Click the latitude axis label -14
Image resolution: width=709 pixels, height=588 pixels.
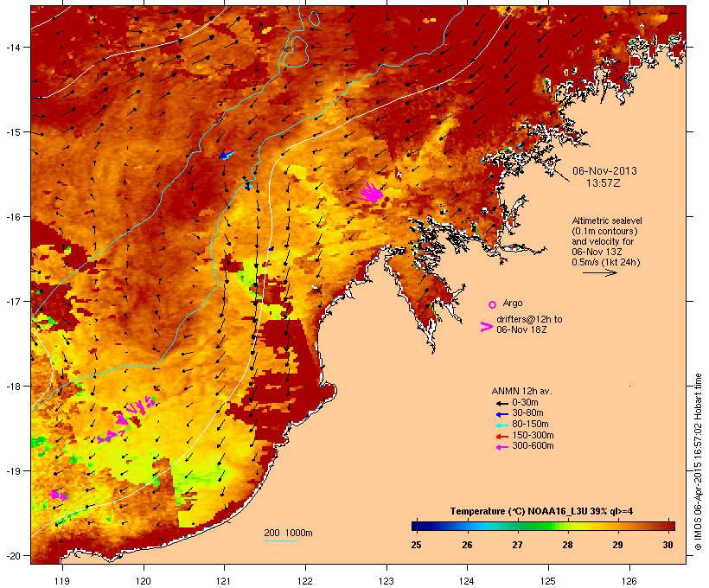12,47
